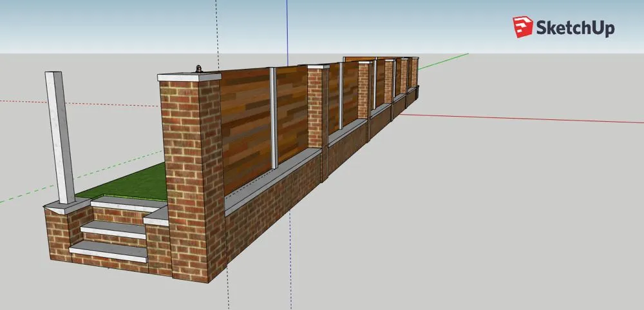Image resolution: width=644 pixels, height=310 pixels.
Task: Click the middle stair tread
Action: click(x=113, y=227)
